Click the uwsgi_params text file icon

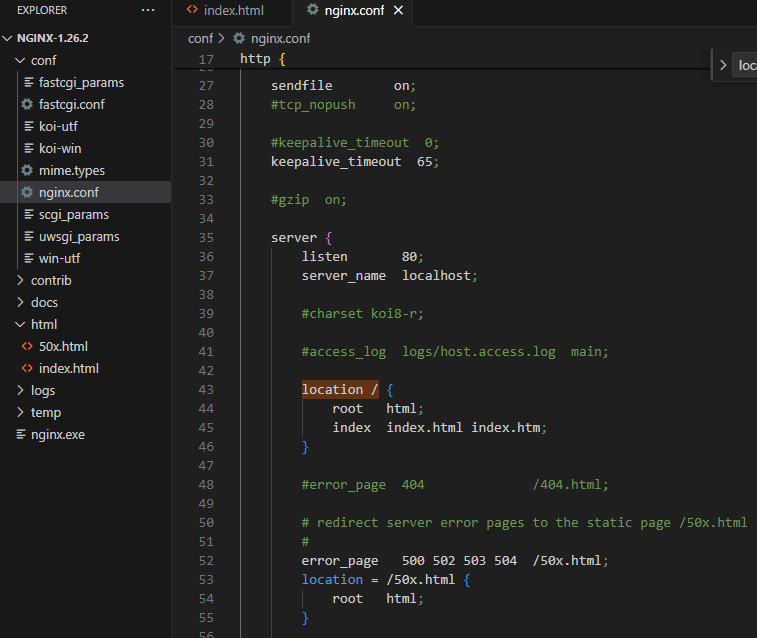(29, 236)
